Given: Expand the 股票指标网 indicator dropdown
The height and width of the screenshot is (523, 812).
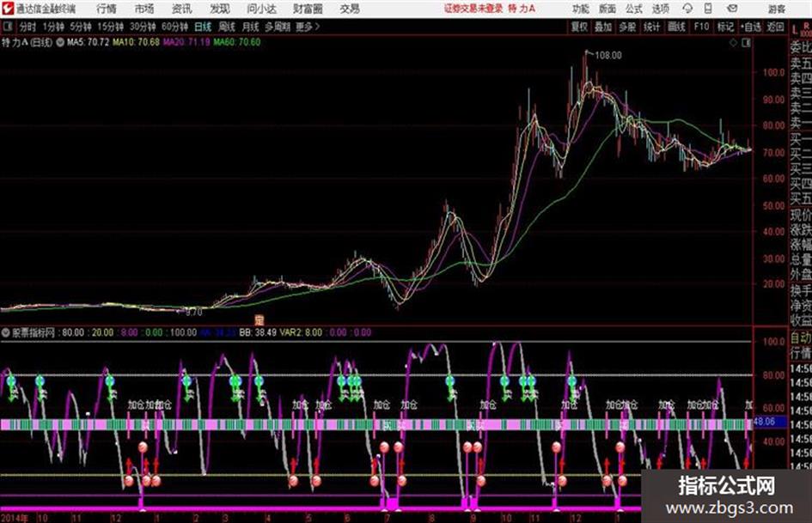Looking at the screenshot, I should tap(6, 332).
